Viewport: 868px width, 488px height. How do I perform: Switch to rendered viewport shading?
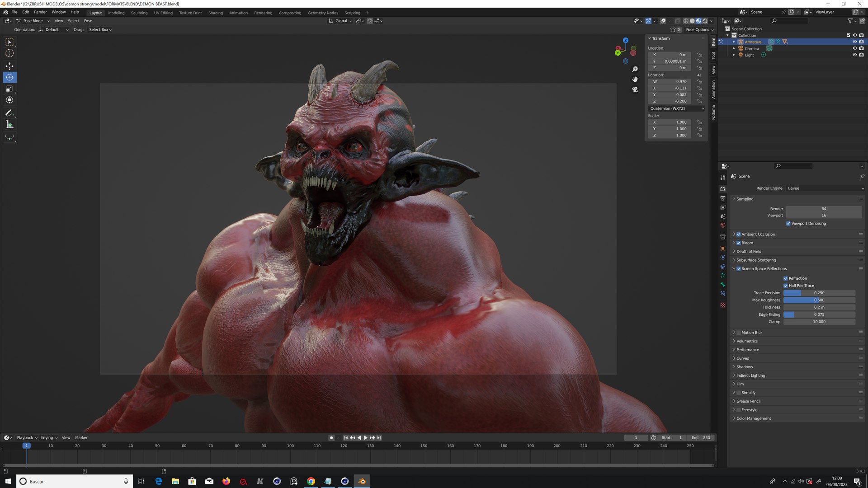click(705, 21)
